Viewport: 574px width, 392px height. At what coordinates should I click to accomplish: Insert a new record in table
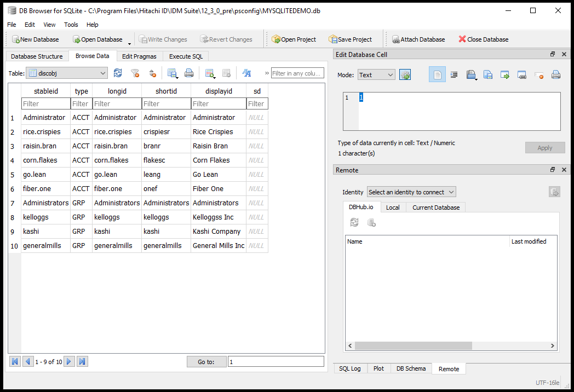pyautogui.click(x=209, y=73)
